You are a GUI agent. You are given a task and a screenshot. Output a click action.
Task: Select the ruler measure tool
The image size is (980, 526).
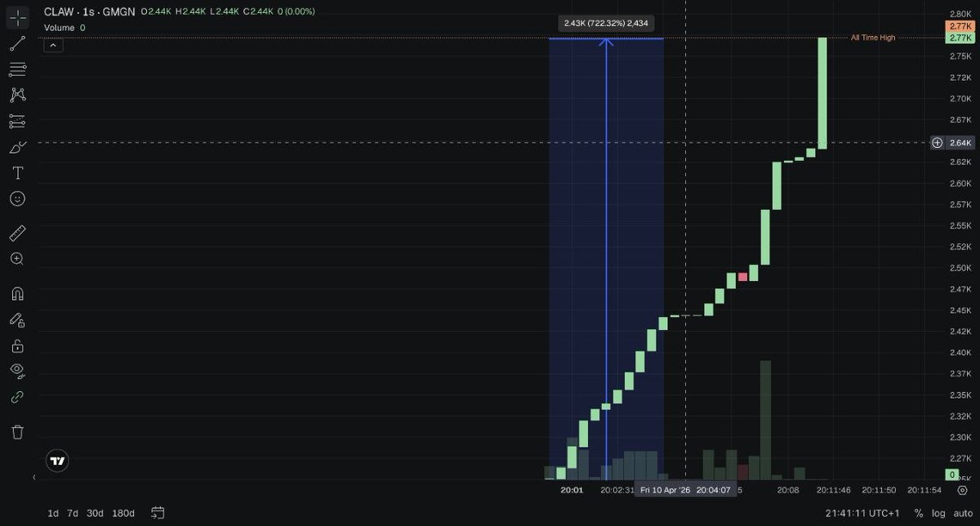click(x=18, y=234)
